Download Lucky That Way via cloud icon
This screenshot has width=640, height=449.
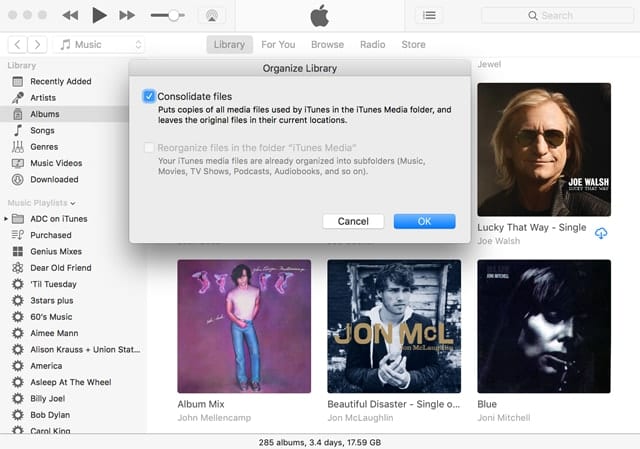(x=601, y=233)
